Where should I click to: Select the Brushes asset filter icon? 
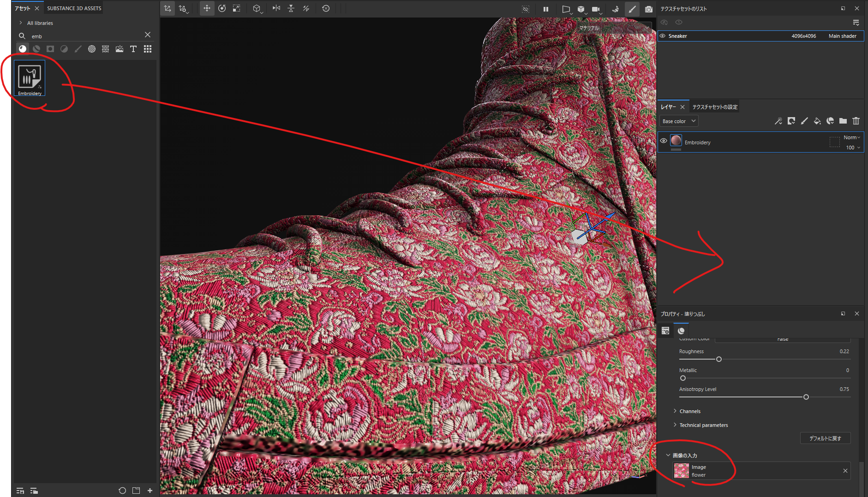[78, 49]
